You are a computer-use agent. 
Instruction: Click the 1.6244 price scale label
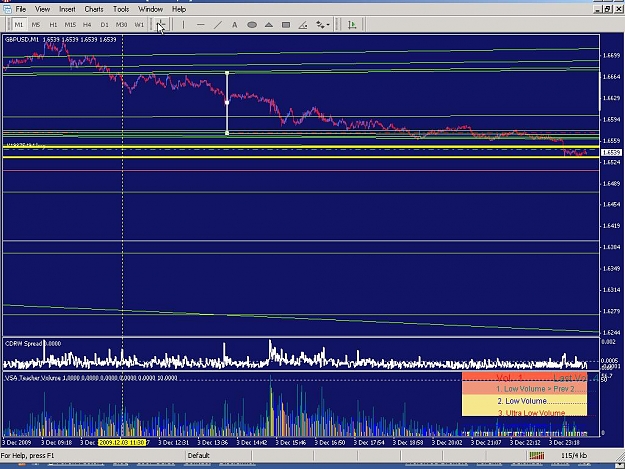(612, 332)
